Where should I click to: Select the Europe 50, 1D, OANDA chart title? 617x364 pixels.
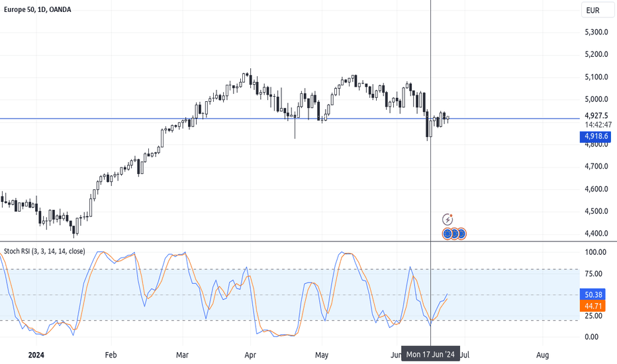pyautogui.click(x=37, y=9)
